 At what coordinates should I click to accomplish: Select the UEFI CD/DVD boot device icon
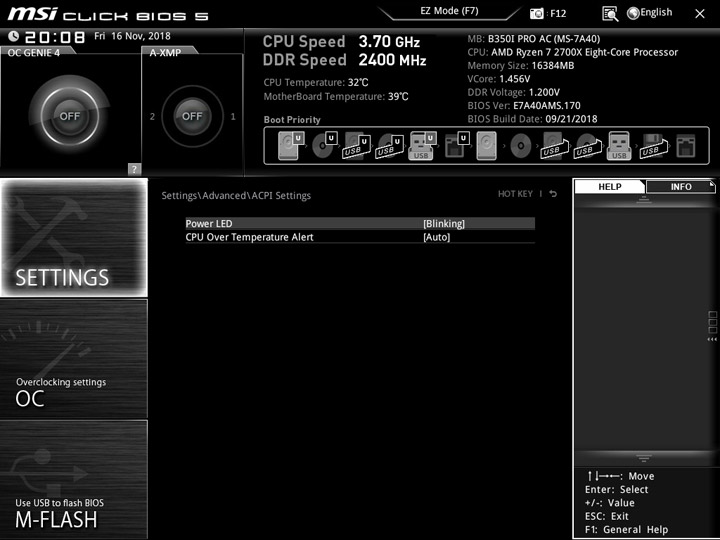tap(324, 145)
